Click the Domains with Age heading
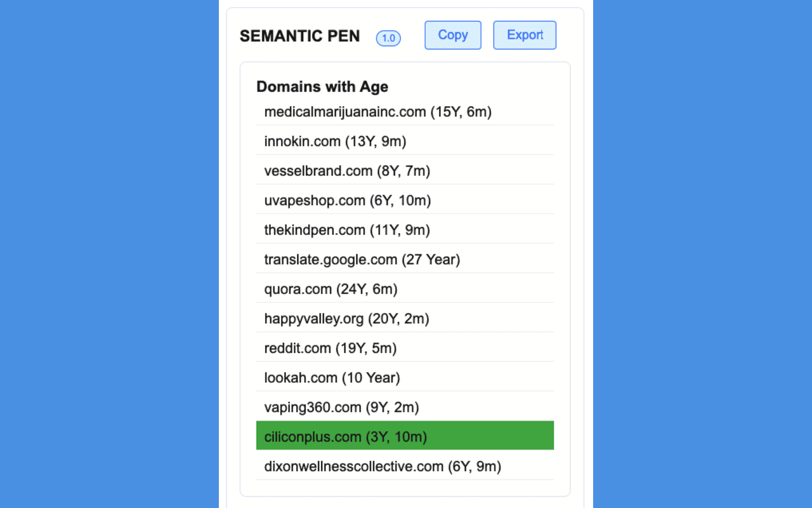812x508 pixels. [x=322, y=86]
